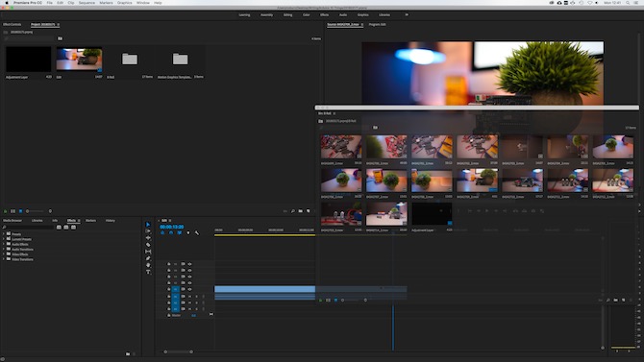This screenshot has height=362, width=644.
Task: Select the Ripple Edit tool
Action: pyautogui.click(x=148, y=238)
